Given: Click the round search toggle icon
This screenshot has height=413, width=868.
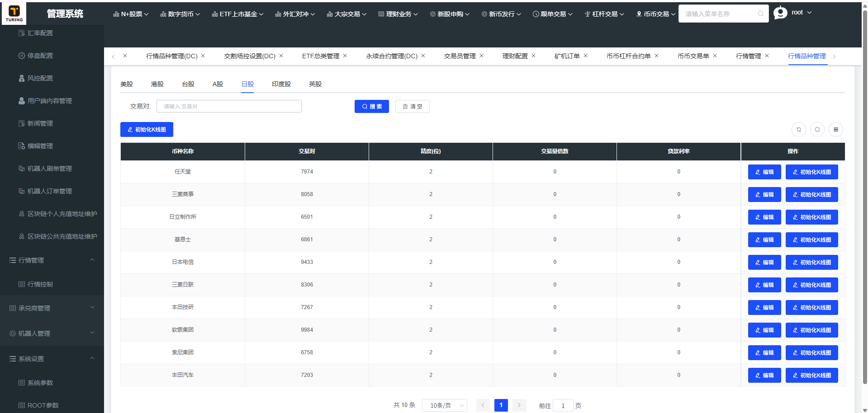Looking at the screenshot, I should point(817,130).
